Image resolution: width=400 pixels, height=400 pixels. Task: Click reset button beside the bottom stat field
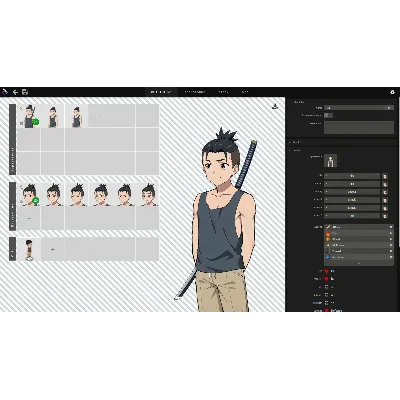point(385,216)
